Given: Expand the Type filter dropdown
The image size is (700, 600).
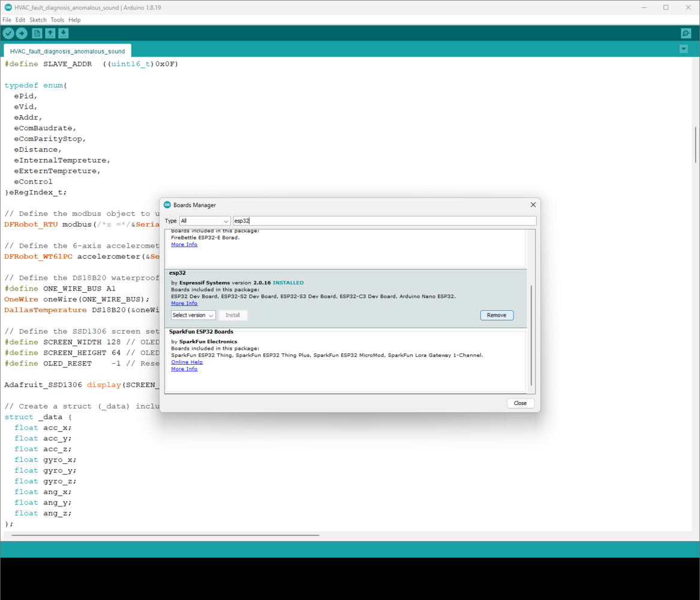Looking at the screenshot, I should [x=205, y=221].
